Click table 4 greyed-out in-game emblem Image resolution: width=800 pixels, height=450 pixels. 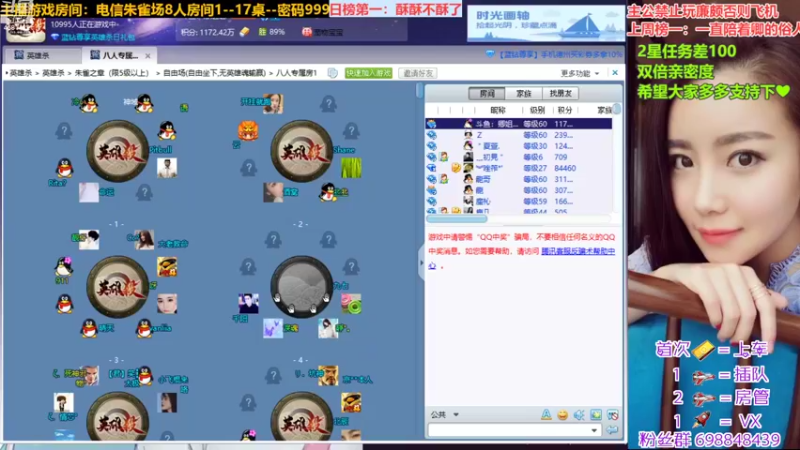click(x=302, y=287)
